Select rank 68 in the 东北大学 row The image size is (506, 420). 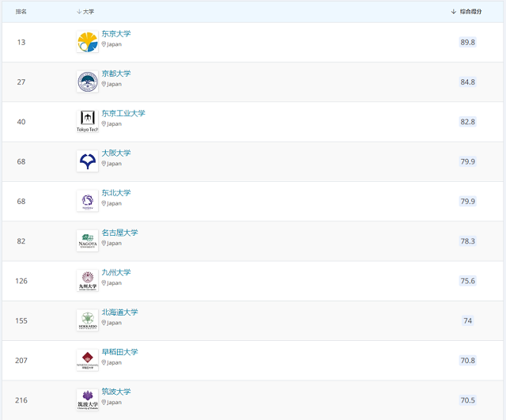[21, 201]
